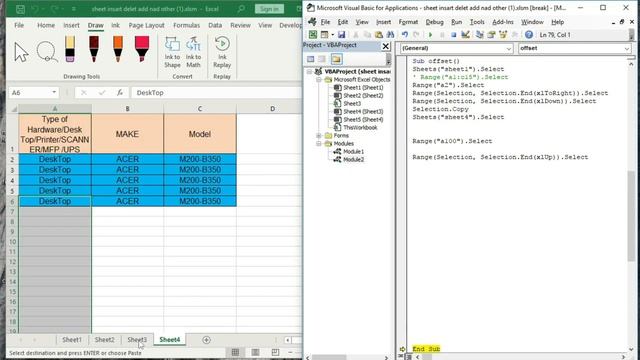The height and width of the screenshot is (360, 640).
Task: Expand the Forms folder
Action: [x=318, y=136]
